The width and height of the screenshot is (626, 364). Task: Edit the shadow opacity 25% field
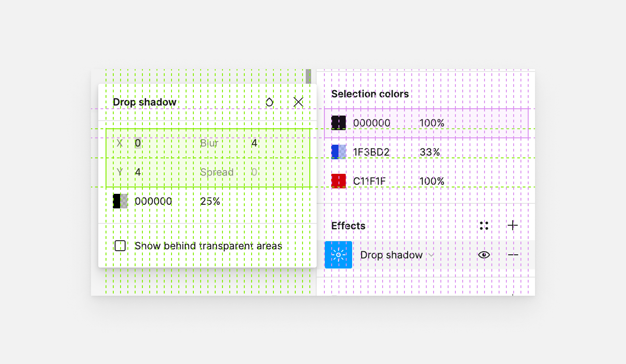210,201
